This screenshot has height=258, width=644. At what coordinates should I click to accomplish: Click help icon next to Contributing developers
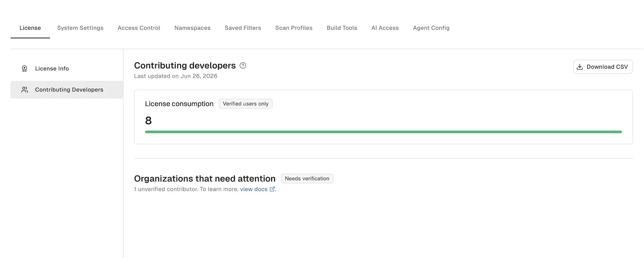point(243,66)
